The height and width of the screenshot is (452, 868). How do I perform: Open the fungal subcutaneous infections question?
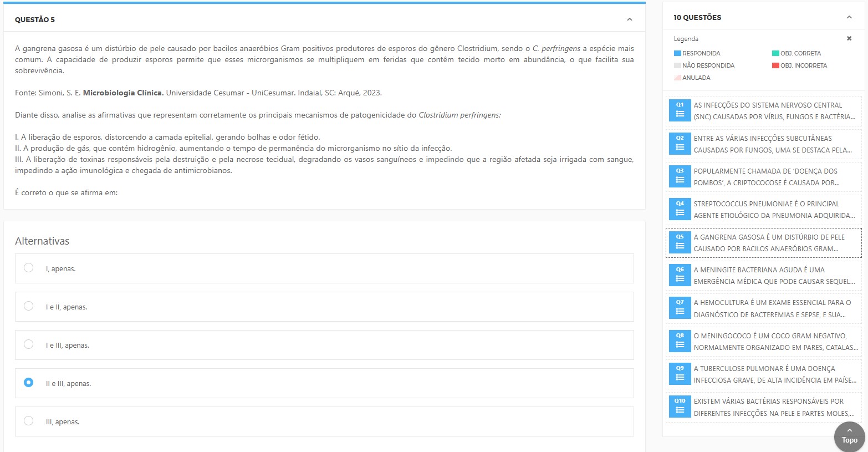774,144
